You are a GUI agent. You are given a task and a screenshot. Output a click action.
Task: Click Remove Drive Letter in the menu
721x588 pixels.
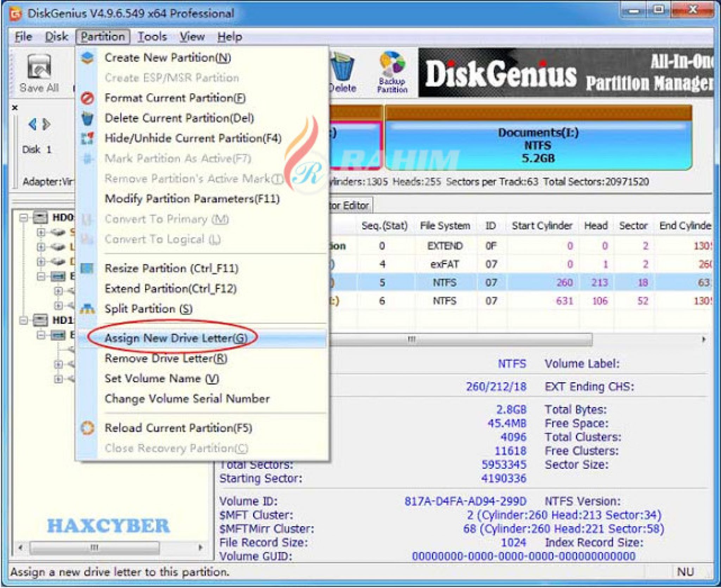[165, 359]
